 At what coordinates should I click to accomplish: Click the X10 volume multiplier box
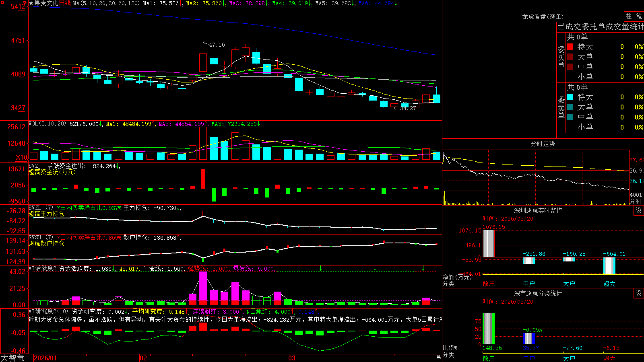[x=21, y=157]
